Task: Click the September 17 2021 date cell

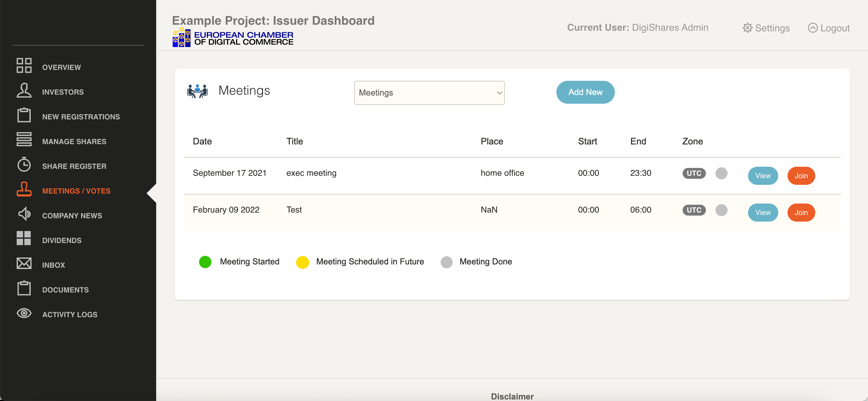Action: (229, 173)
